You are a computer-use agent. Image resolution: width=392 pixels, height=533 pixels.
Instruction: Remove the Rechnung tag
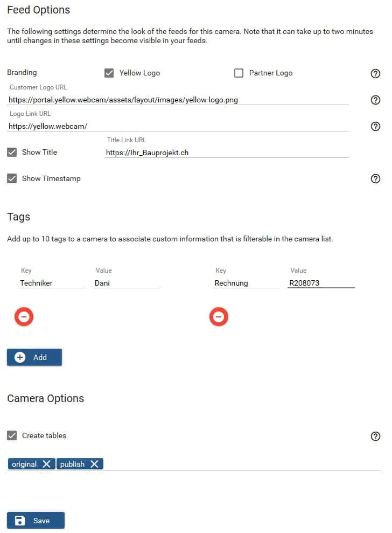click(218, 317)
